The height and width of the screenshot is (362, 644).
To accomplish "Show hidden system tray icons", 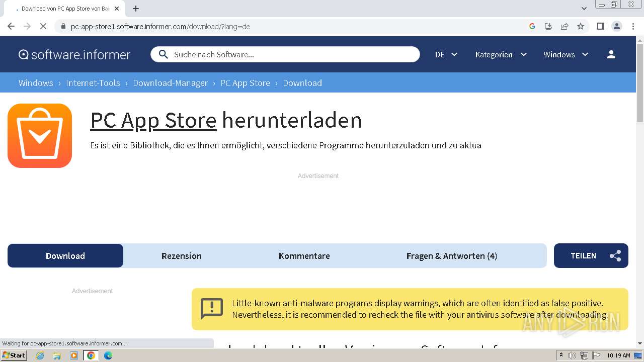I will [561, 355].
